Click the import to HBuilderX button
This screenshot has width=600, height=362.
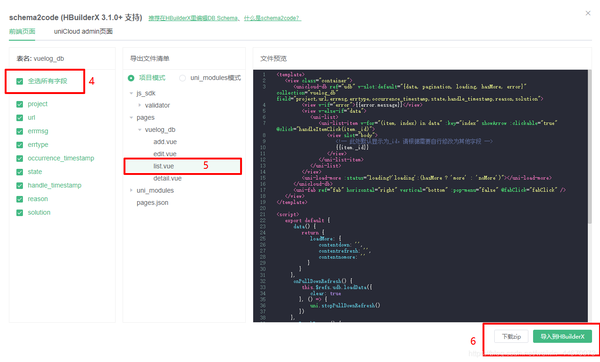(562, 336)
